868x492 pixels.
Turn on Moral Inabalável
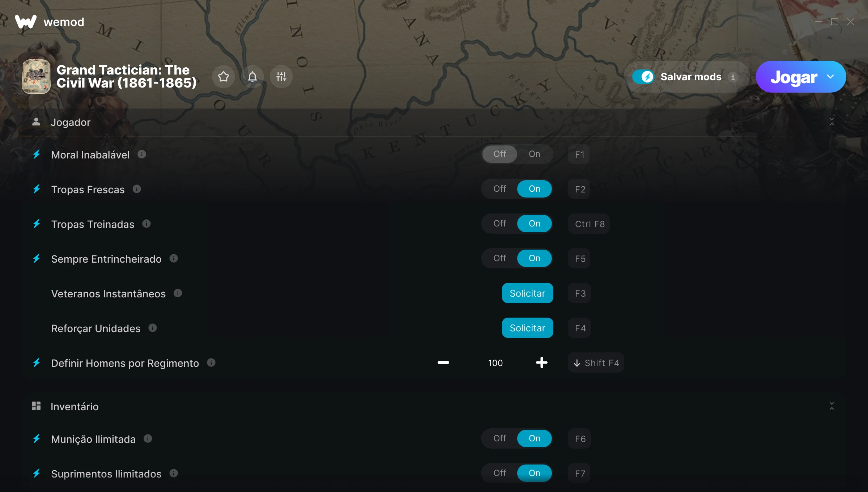tap(535, 154)
